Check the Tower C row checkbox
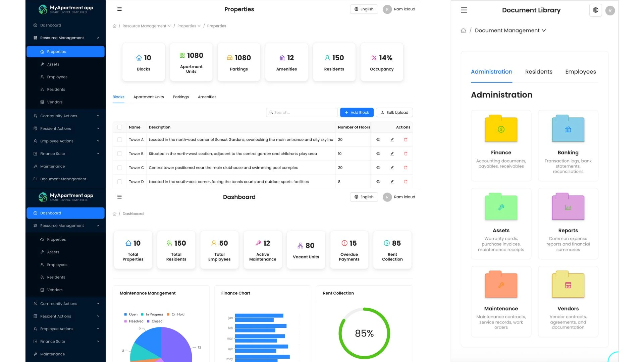Image resolution: width=644 pixels, height=362 pixels. pyautogui.click(x=120, y=168)
